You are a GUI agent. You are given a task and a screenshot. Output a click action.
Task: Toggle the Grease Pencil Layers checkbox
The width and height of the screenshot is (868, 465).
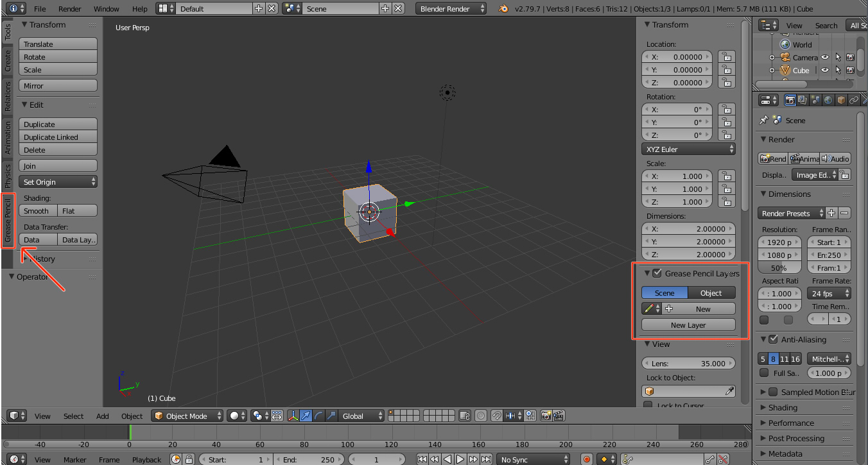[x=657, y=273]
